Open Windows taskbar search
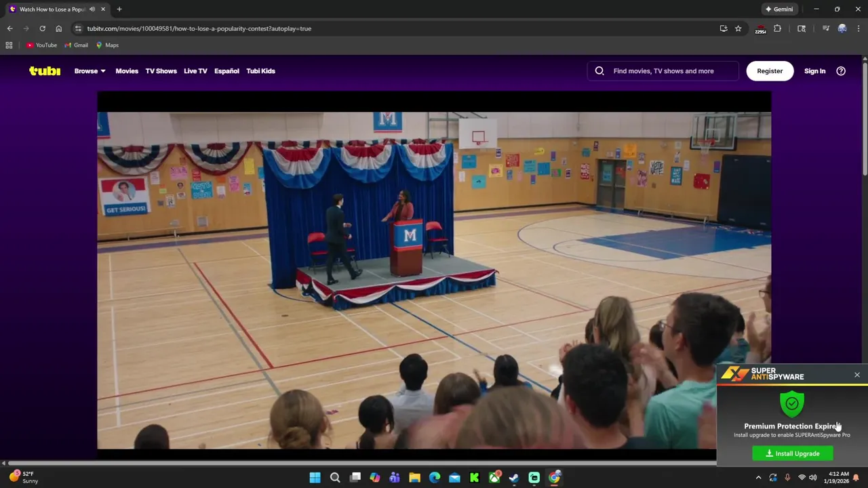Screen dimensions: 868x488 [x=335, y=478]
